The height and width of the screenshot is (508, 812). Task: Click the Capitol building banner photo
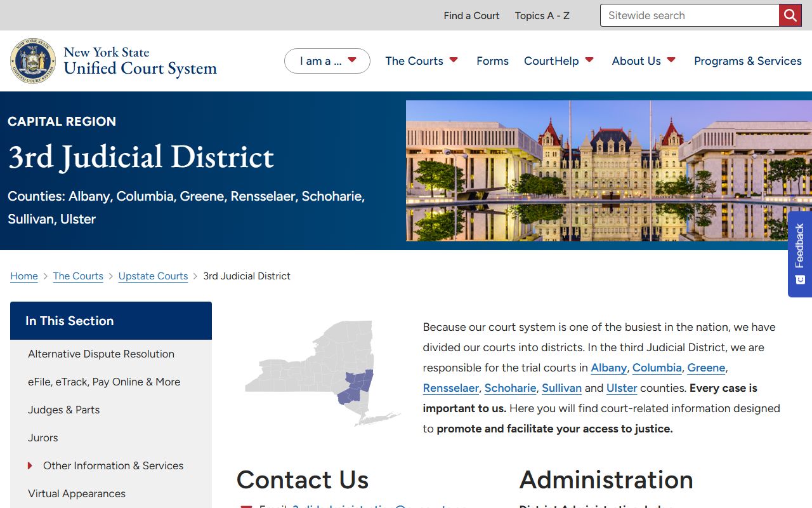pyautogui.click(x=609, y=171)
